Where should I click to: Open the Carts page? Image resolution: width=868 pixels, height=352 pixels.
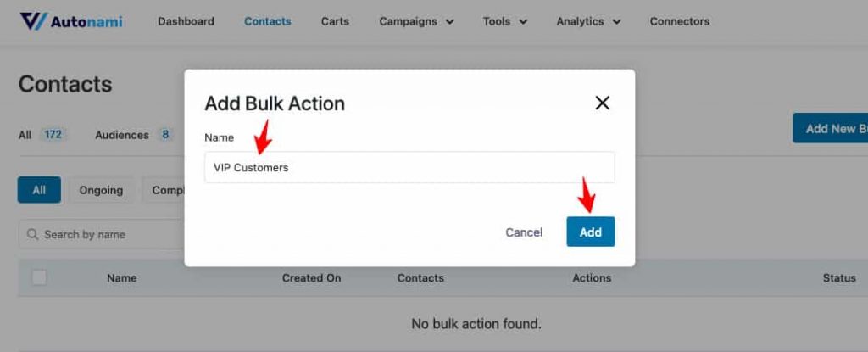click(335, 21)
